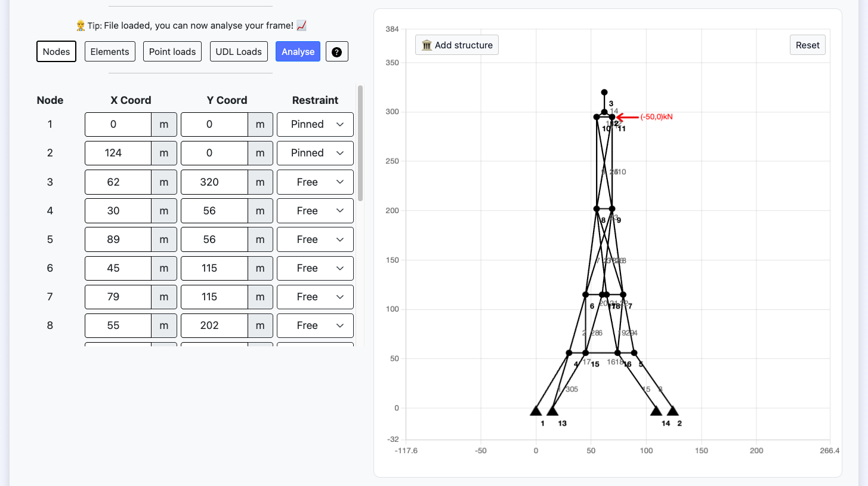Click the node table vertical scrollbar
Screen dimensions: 868x486
(x=360, y=143)
